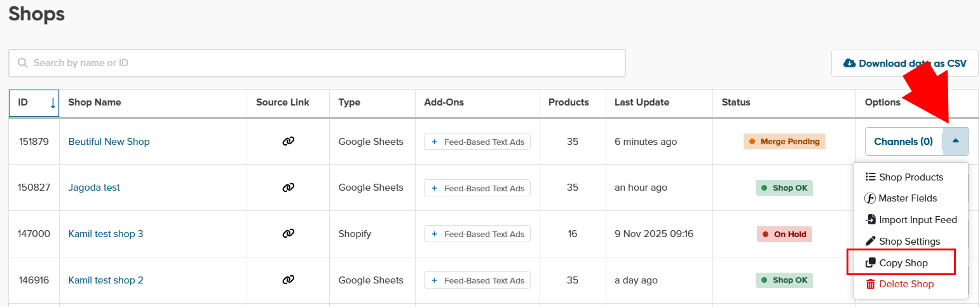The image size is (980, 307).
Task: Click the cloud download icon
Action: click(x=849, y=64)
